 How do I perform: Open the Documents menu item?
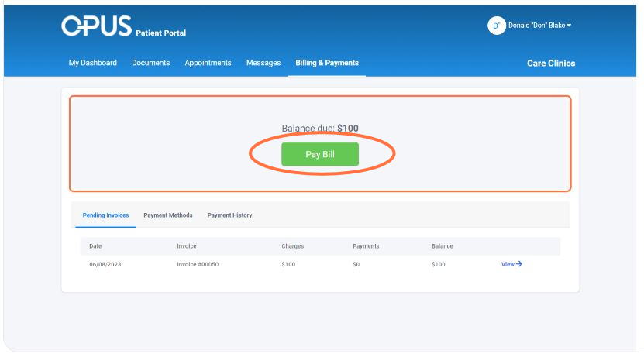pyautogui.click(x=151, y=63)
